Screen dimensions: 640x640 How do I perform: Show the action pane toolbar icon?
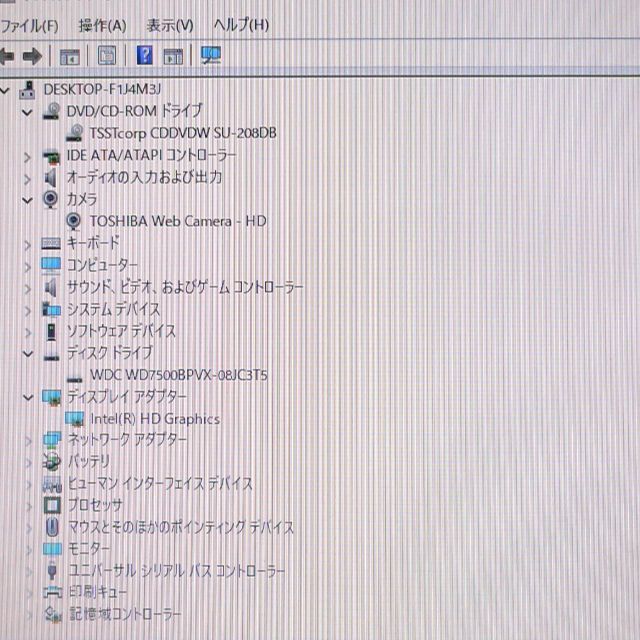pos(173,56)
